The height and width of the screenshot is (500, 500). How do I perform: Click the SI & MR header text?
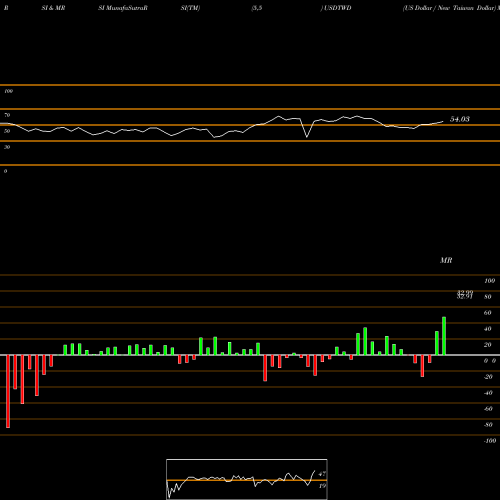click(x=53, y=8)
